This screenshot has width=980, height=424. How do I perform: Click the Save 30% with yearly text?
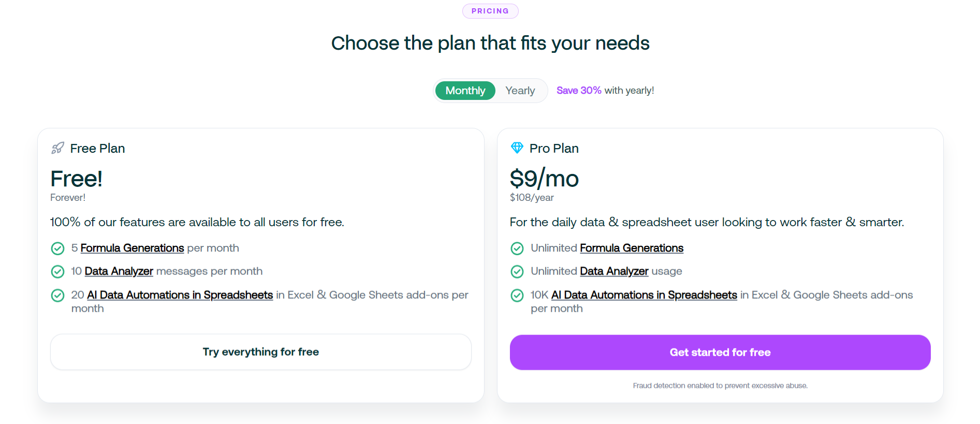605,91
